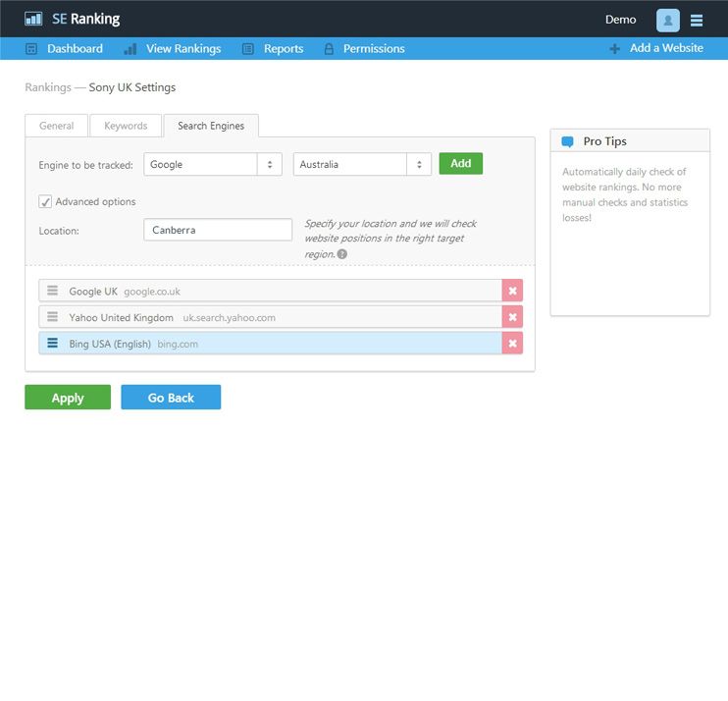
Task: Click the SE Ranking title text
Action: click(x=86, y=19)
